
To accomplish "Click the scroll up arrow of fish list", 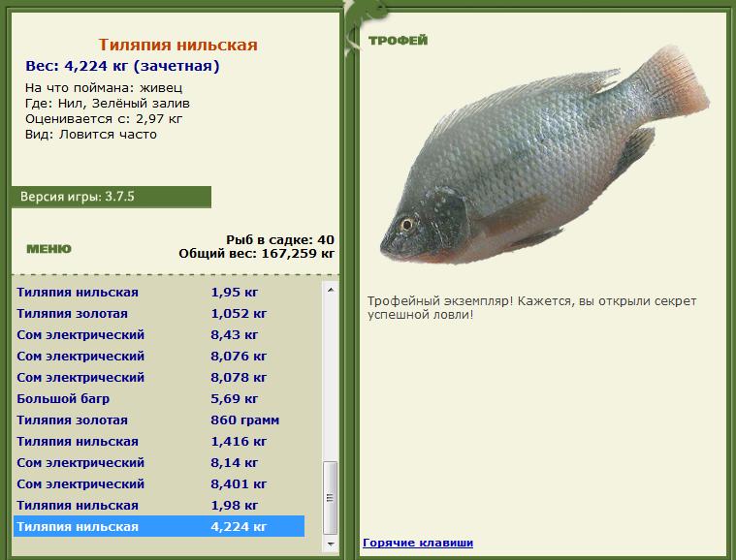I will [331, 290].
